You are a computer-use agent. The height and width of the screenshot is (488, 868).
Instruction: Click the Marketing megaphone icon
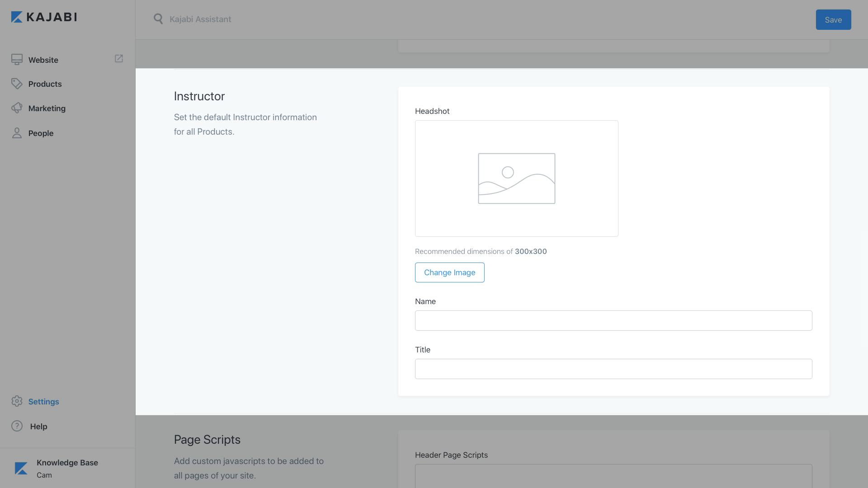click(x=17, y=108)
